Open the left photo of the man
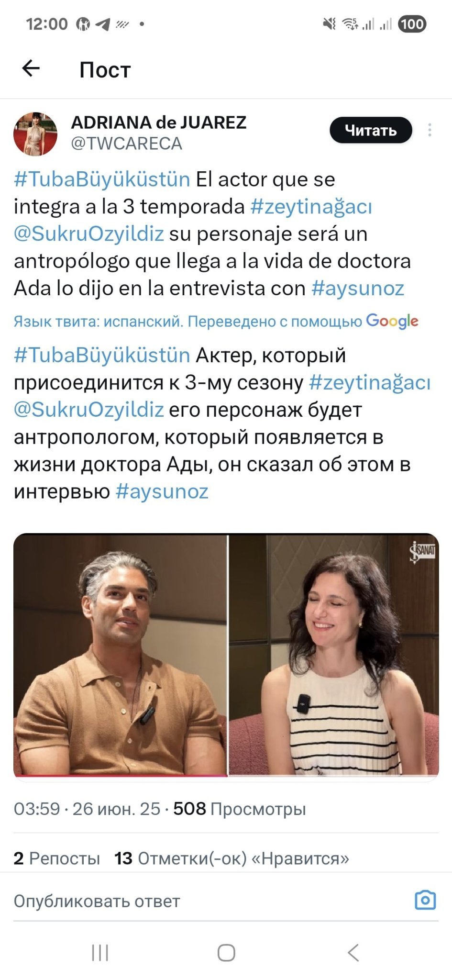This screenshot has width=452, height=980. click(x=120, y=656)
